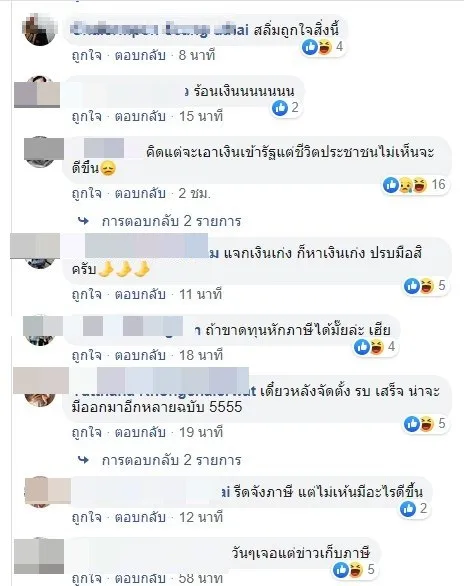Viewport: 464px width, 586px height.
Task: View reactions on the 'แจกเงินเก่ง ก็หาเงินเก่ง' comment
Action: coord(425,286)
